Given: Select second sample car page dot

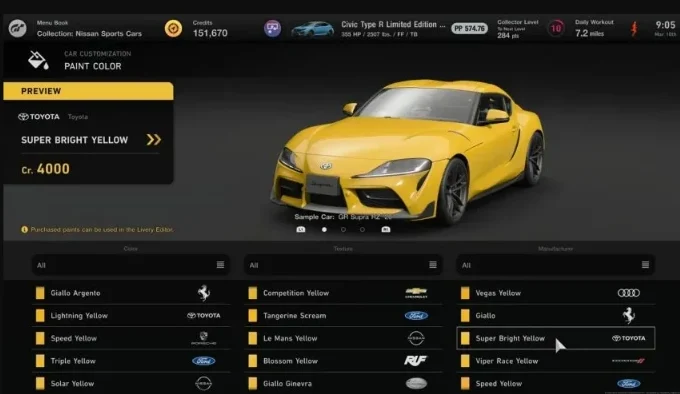Looking at the screenshot, I should coord(343,229).
